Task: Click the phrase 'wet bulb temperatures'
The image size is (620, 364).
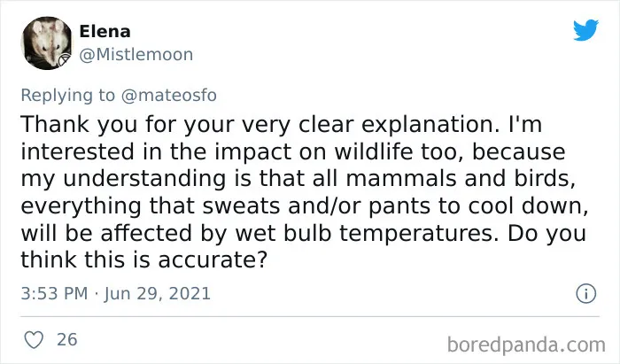Action: (x=364, y=233)
